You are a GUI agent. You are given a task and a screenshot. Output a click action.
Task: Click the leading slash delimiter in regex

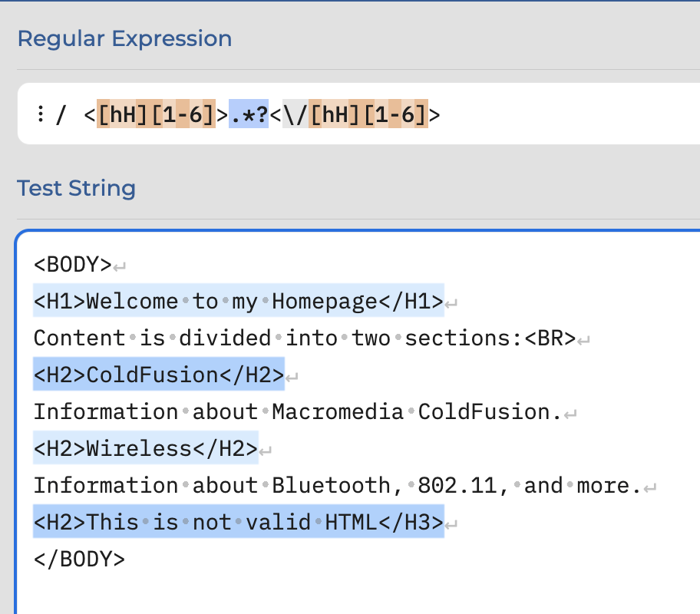click(61, 114)
